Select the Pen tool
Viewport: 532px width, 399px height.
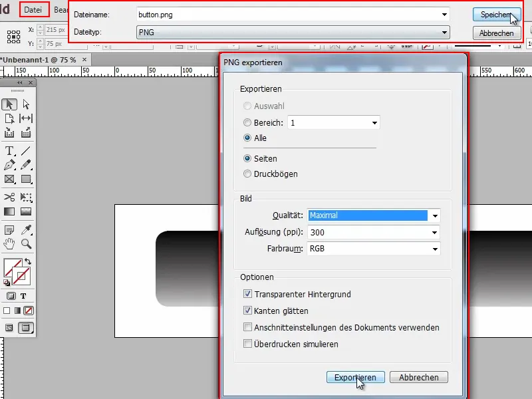pyautogui.click(x=9, y=165)
